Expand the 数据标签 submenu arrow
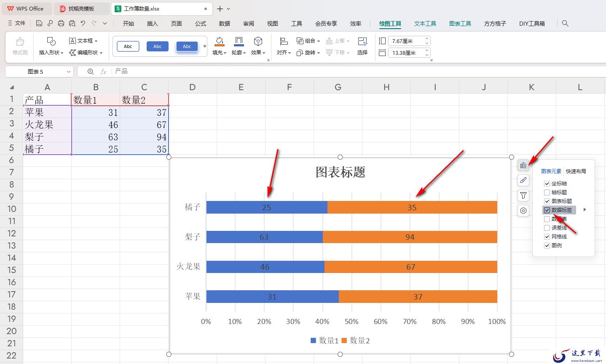Screen dimensions: 606x364 click(585, 210)
